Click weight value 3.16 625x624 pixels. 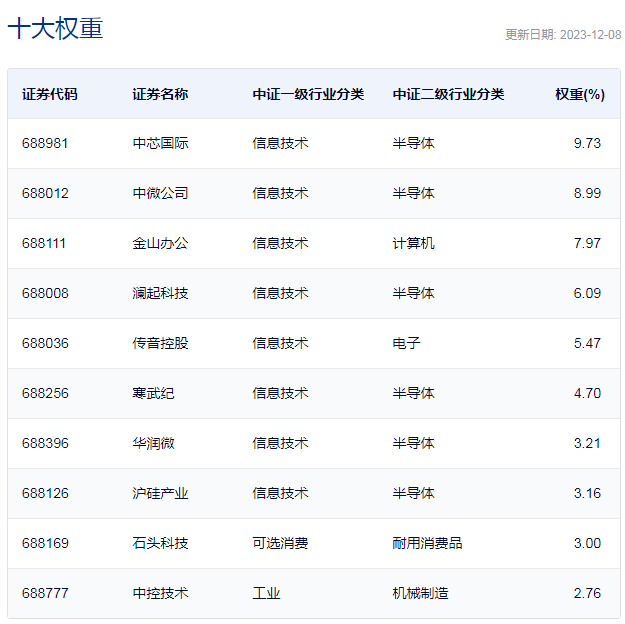click(x=587, y=494)
